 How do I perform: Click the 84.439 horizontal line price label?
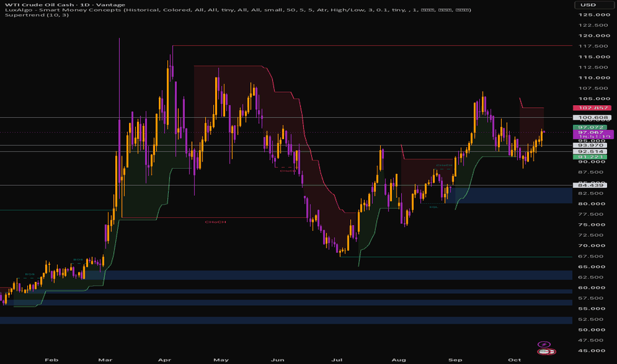(591, 185)
